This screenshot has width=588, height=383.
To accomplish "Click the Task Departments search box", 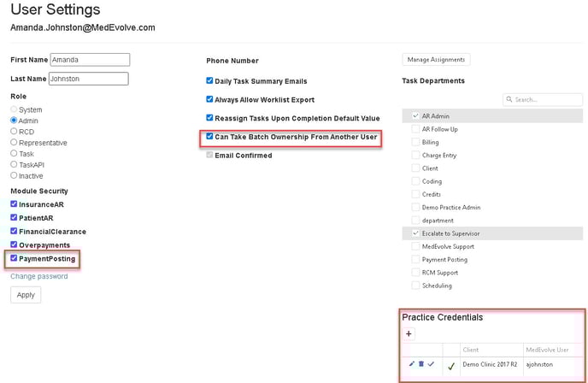I will (x=547, y=99).
